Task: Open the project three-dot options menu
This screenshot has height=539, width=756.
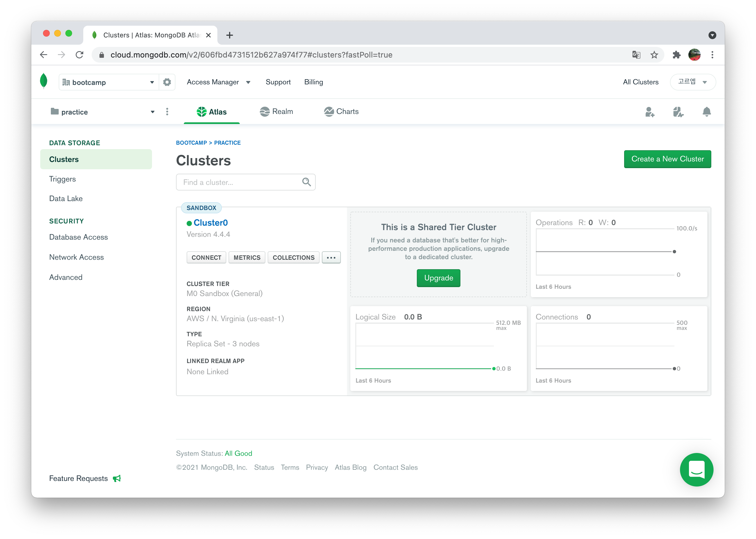Action: click(167, 112)
